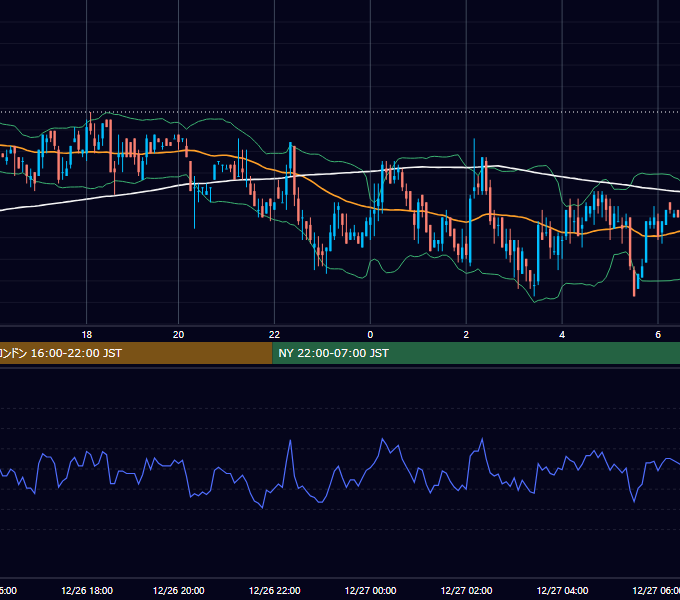Click the hour 0 axis label
This screenshot has width=680, height=600.
pos(370,334)
